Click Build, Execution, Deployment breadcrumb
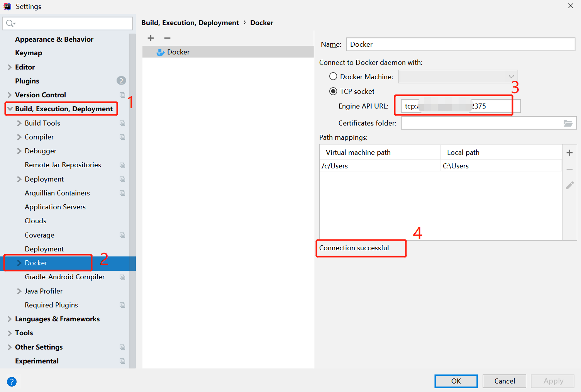The width and height of the screenshot is (581, 392). (x=190, y=23)
